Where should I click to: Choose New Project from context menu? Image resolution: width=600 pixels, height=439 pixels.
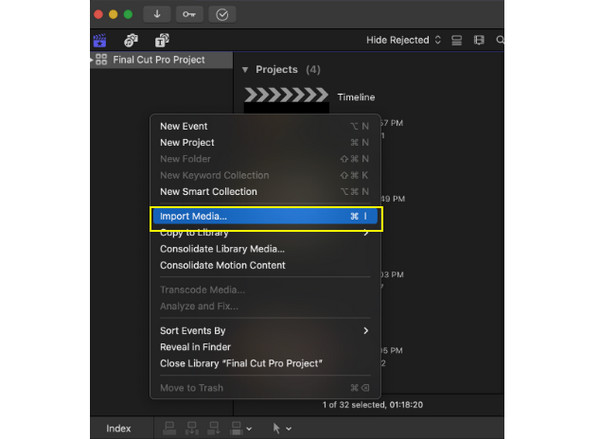(x=264, y=143)
